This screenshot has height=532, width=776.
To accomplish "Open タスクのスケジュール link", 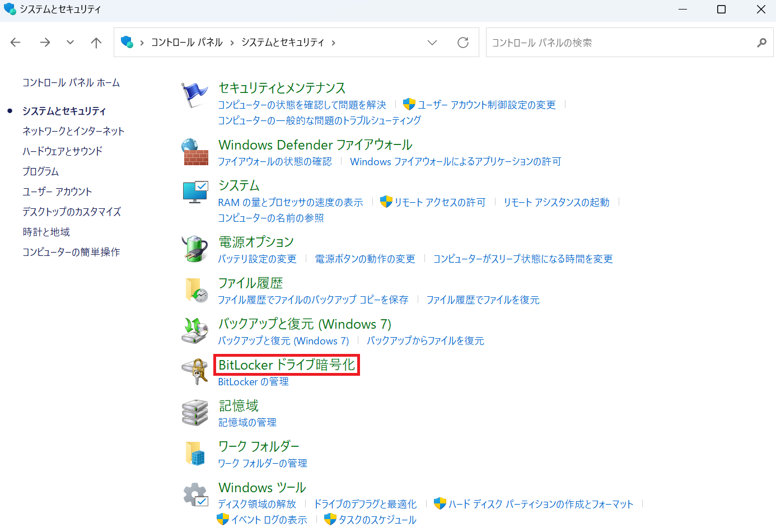I will 377,520.
